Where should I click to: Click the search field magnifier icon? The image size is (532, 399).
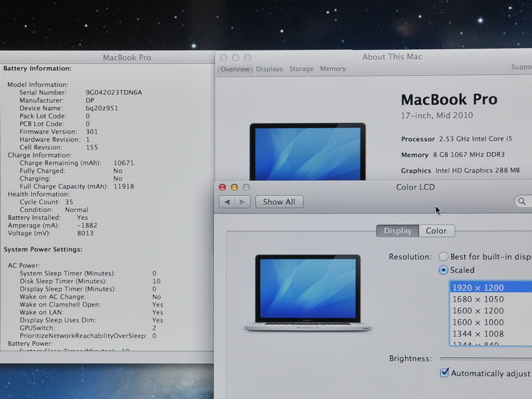[522, 201]
